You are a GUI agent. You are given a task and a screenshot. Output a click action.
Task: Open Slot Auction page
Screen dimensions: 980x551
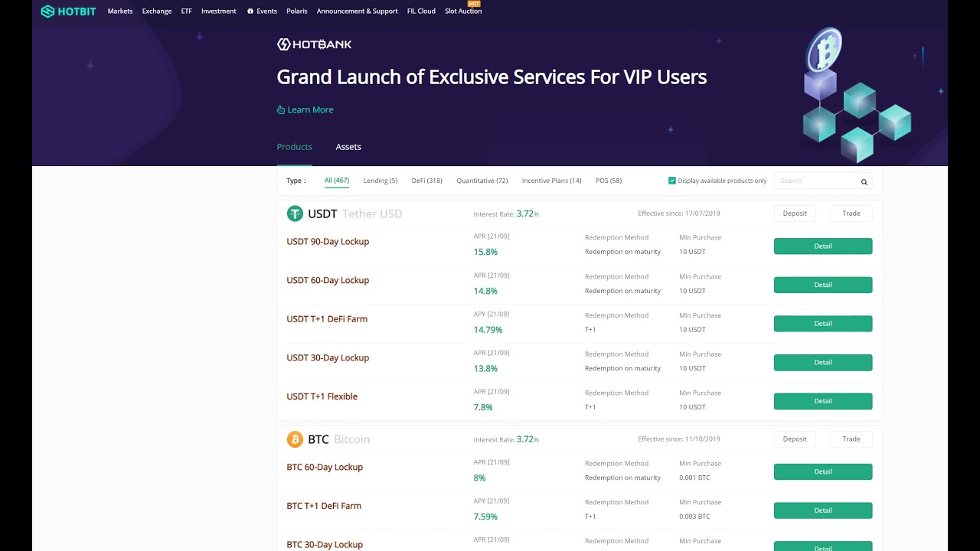coord(463,11)
